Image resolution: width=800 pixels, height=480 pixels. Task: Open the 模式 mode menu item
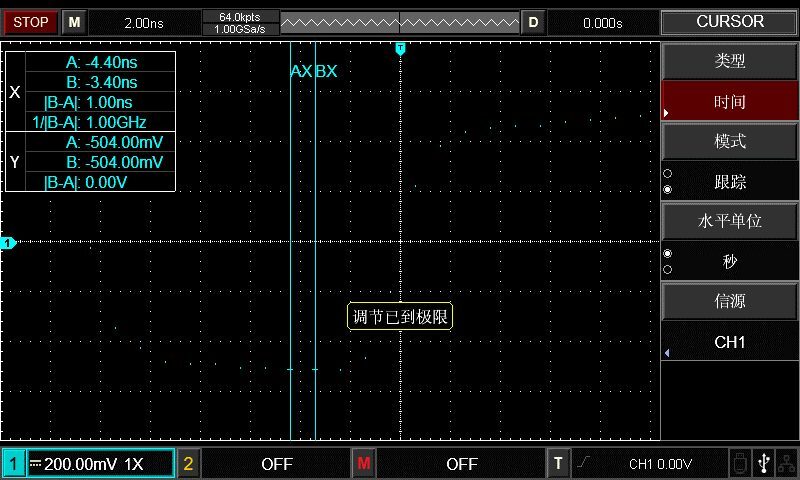point(730,141)
